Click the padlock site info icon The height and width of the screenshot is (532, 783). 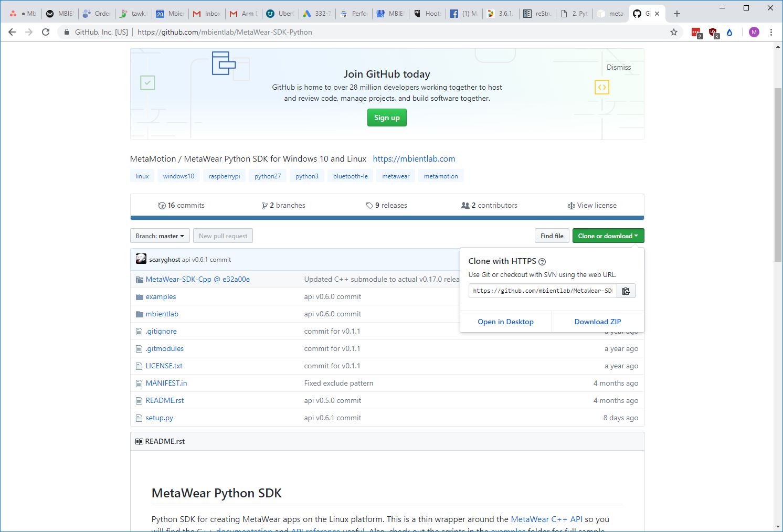coord(67,32)
